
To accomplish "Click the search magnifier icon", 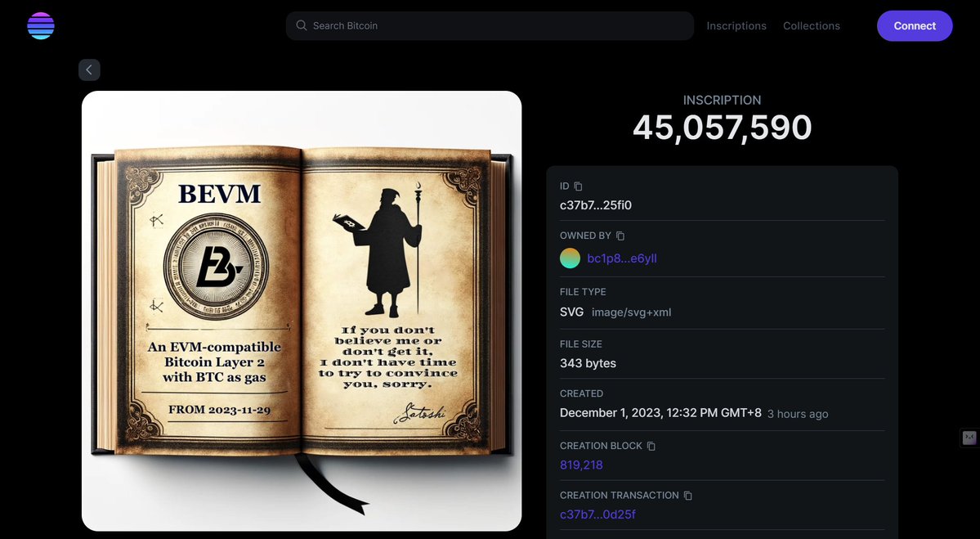I will [x=302, y=25].
